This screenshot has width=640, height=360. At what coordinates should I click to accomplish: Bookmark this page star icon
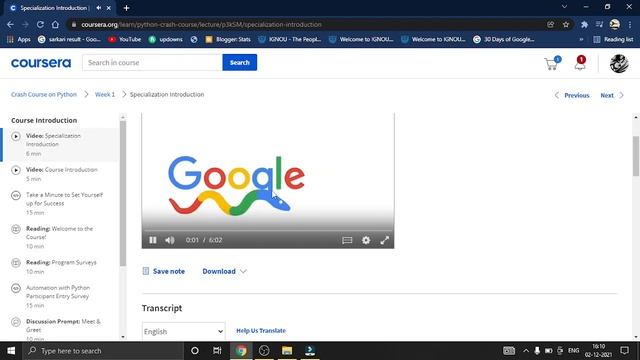[566, 24]
